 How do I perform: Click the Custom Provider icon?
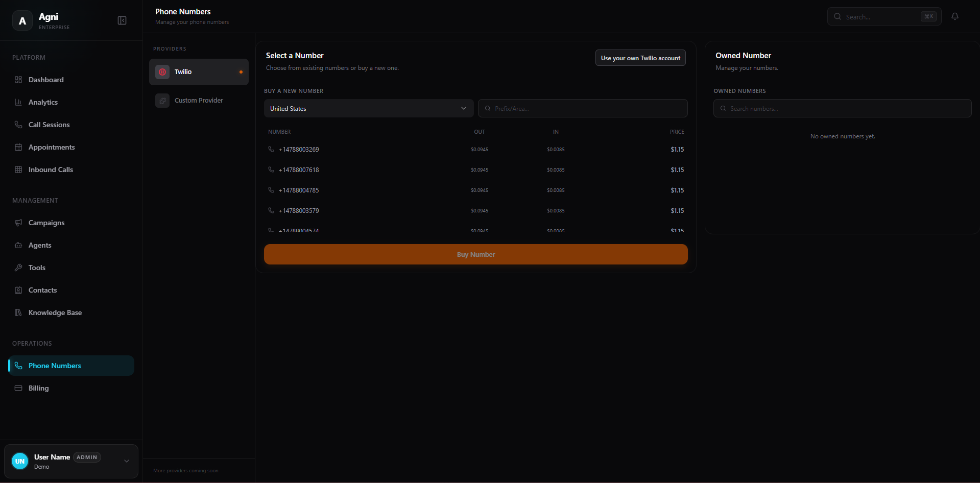pos(162,101)
